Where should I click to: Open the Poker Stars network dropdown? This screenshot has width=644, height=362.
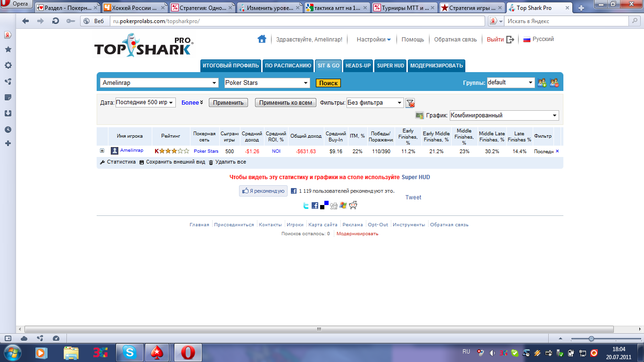click(x=266, y=83)
